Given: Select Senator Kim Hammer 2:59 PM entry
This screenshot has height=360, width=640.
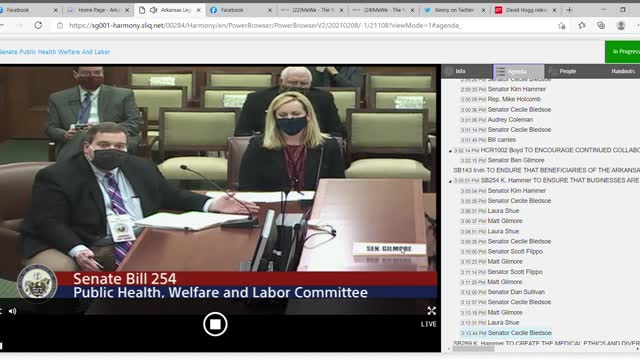Looking at the screenshot, I should [503, 89].
